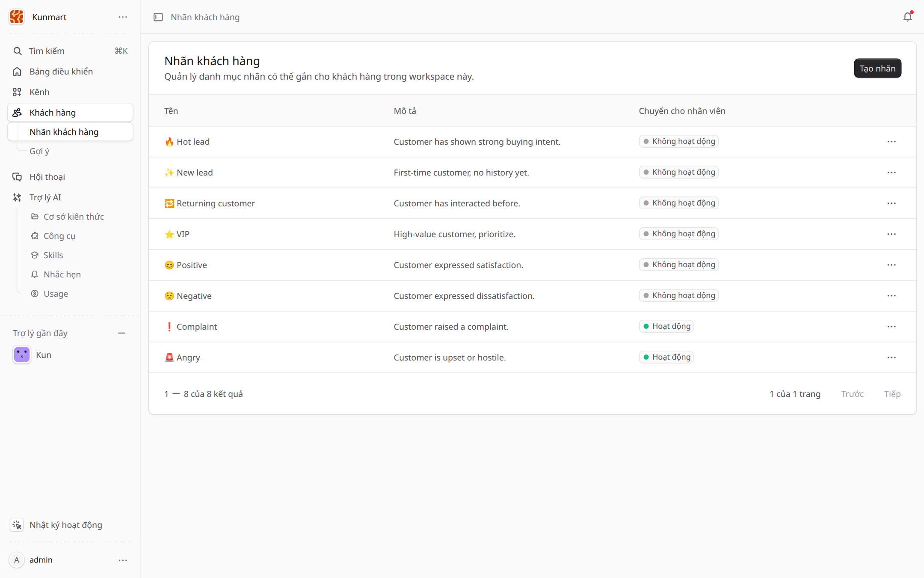Open actions menu for Complaint
The width and height of the screenshot is (924, 578).
891,327
